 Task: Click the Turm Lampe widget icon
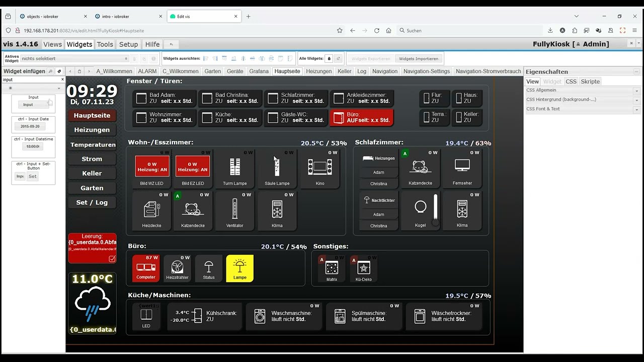coord(235,167)
